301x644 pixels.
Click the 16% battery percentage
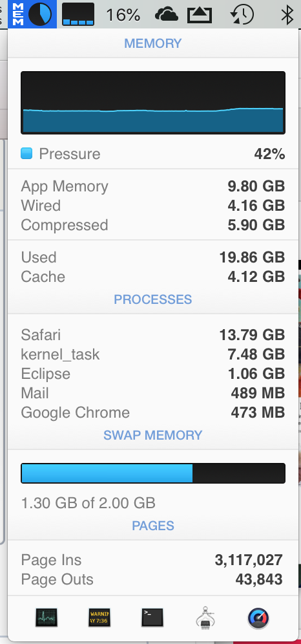coord(123,16)
